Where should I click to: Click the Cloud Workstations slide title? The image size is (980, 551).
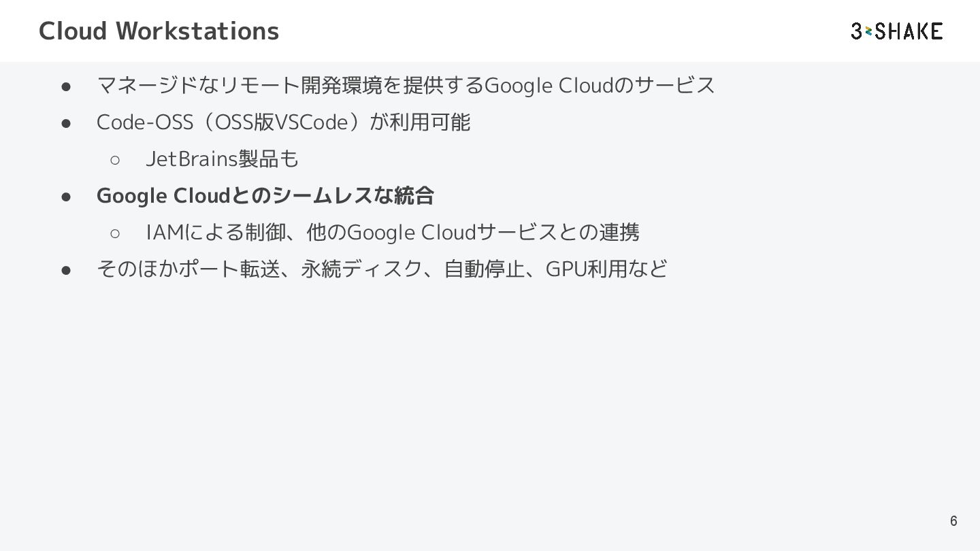coord(159,31)
